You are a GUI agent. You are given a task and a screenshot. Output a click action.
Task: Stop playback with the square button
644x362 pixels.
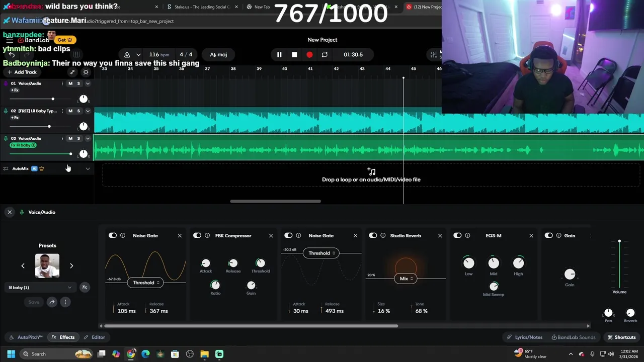[294, 54]
